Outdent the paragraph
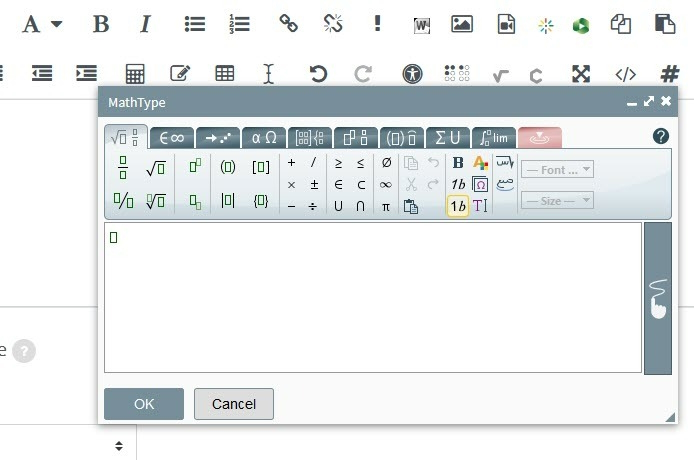Screen dimensions: 694x460 pos(42,73)
